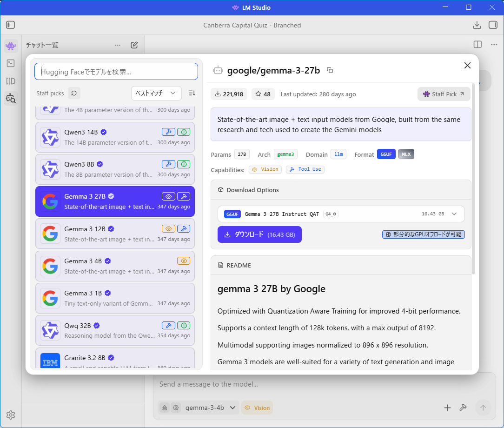504x428 pixels.
Task: Refresh the Staff picks list
Action: [74, 93]
